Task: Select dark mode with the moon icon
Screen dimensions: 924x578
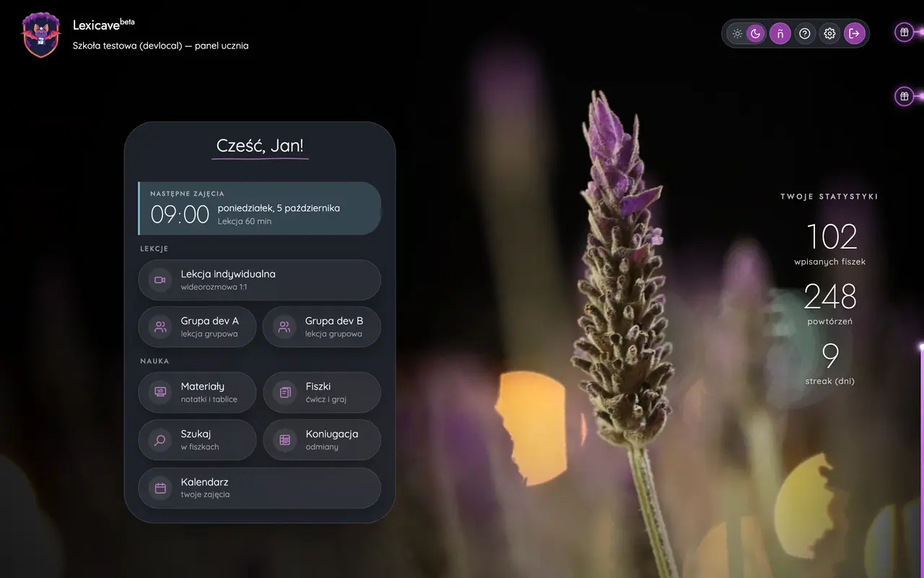Action: pyautogui.click(x=756, y=33)
